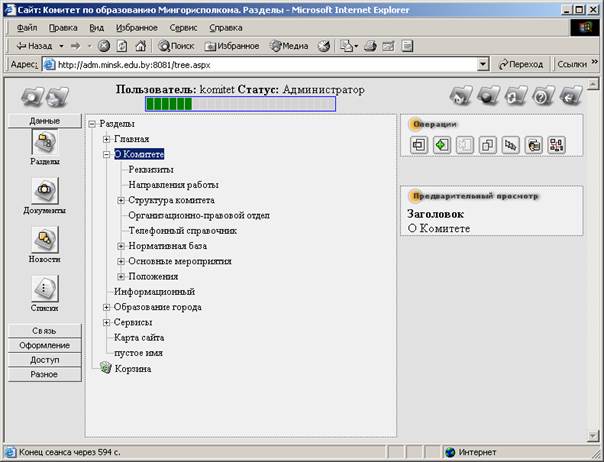Click the Print toolbar icon
Screen dimensions: 604x462
point(370,46)
